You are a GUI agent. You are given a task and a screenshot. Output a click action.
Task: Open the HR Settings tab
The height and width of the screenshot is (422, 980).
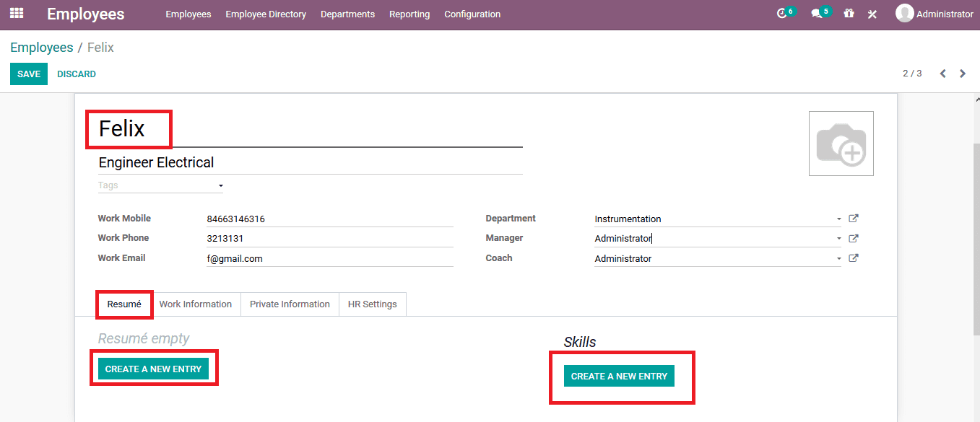pos(372,304)
